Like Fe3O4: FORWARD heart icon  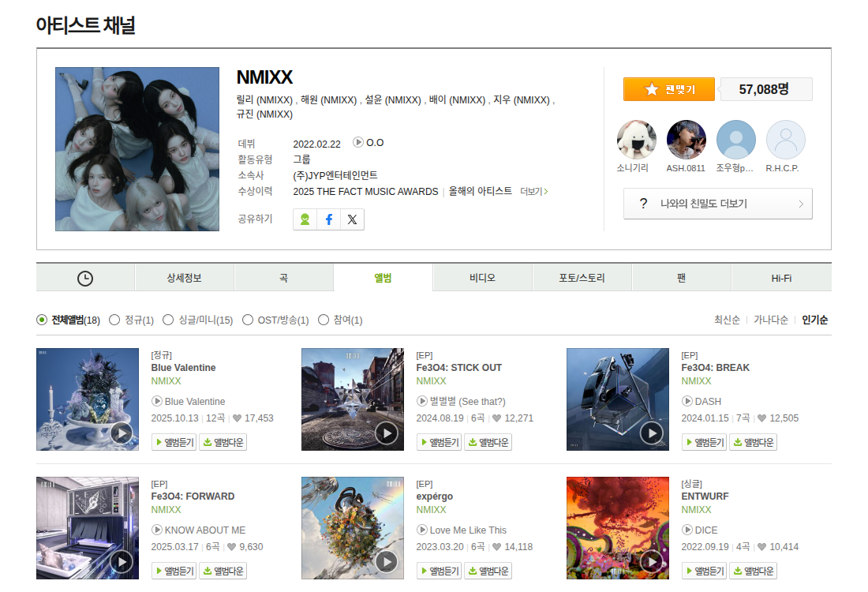click(231, 546)
